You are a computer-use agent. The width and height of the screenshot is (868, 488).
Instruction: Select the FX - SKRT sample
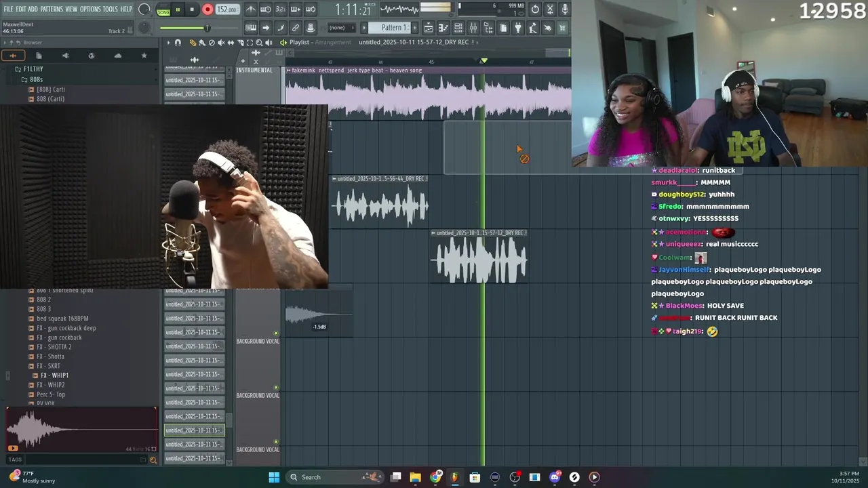tap(48, 366)
